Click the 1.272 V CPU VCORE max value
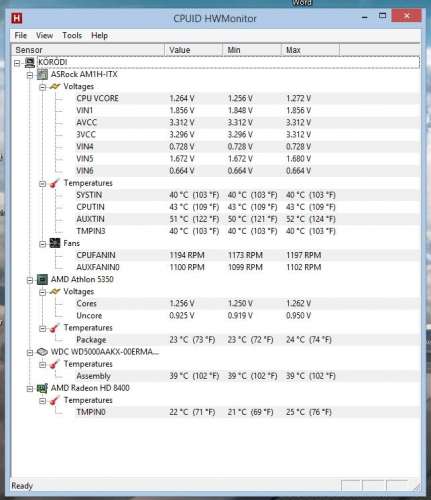The width and height of the screenshot is (431, 500). (298, 98)
